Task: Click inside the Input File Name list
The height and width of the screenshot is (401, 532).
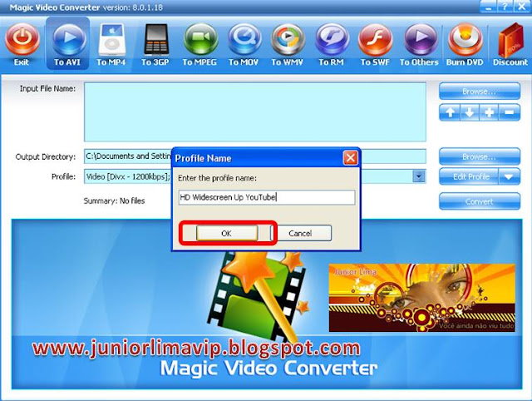Action: [x=255, y=111]
